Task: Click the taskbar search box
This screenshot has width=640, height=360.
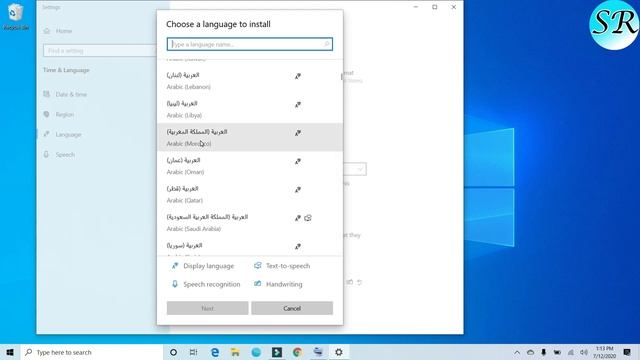Action: (91, 352)
